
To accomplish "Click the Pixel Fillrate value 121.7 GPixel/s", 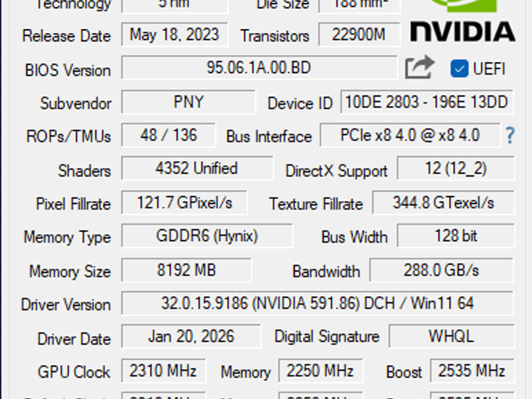I will click(x=184, y=203).
